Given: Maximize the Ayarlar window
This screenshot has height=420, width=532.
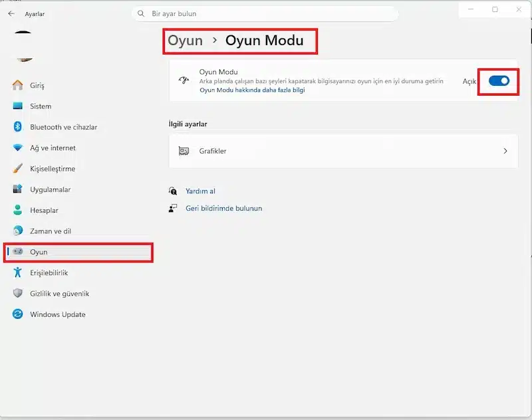Looking at the screenshot, I should coord(495,9).
